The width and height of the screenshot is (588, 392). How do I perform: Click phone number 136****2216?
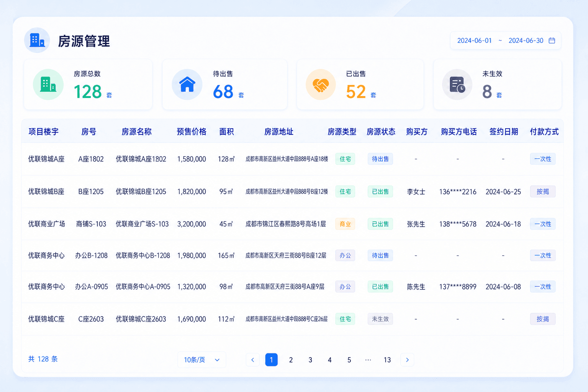458,191
